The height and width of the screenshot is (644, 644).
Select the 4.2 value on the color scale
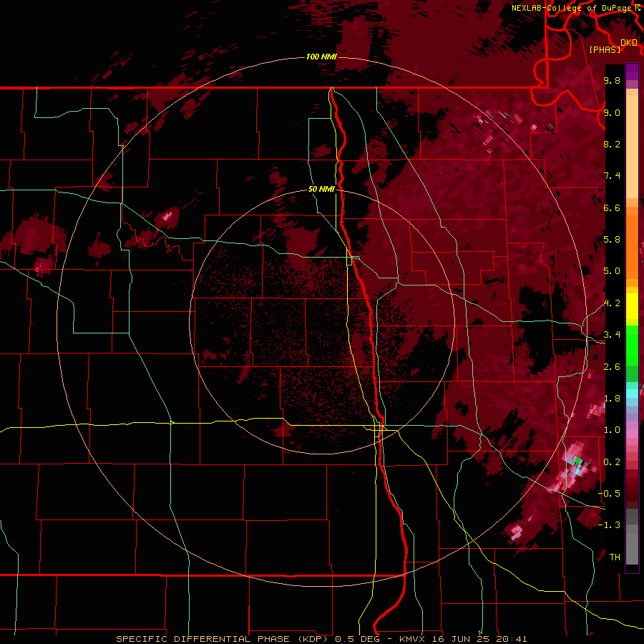click(x=612, y=303)
